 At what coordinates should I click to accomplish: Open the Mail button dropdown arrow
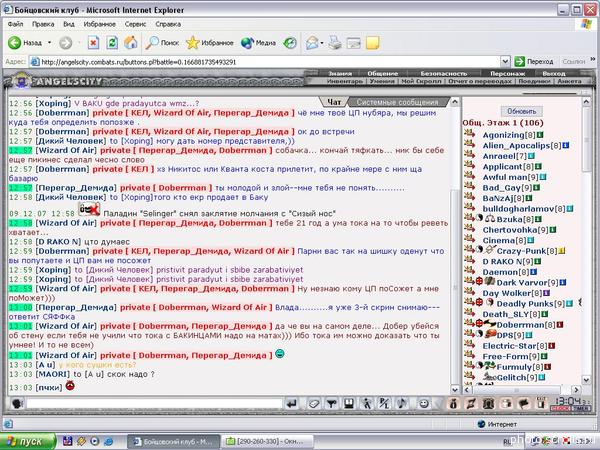click(x=322, y=42)
